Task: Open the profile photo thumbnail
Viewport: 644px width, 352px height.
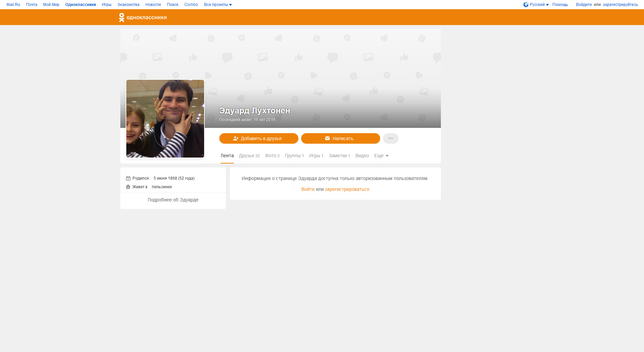Action: coord(165,119)
